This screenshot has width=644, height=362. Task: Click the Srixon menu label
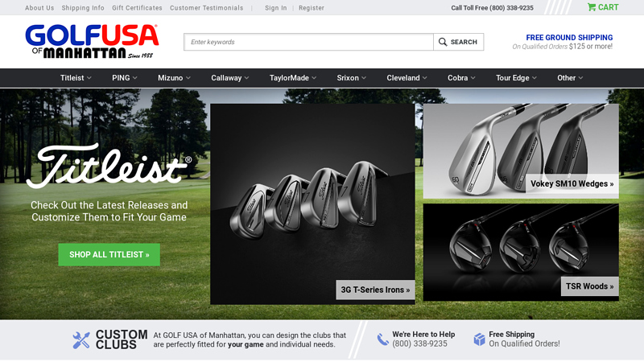point(348,78)
